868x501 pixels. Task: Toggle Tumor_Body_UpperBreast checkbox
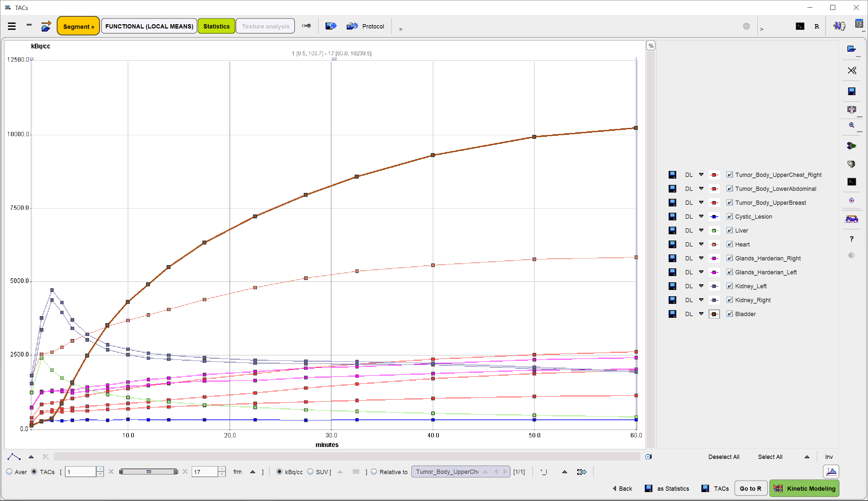click(730, 203)
